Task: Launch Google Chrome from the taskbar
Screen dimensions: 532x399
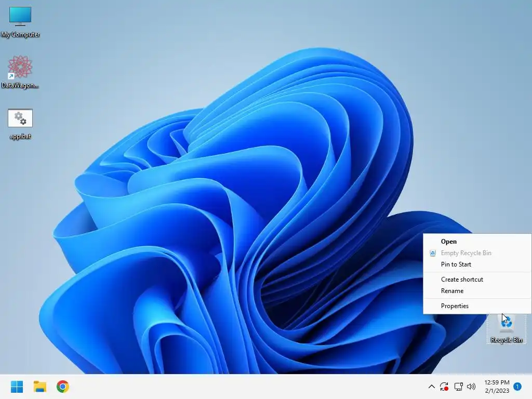Action: point(63,387)
